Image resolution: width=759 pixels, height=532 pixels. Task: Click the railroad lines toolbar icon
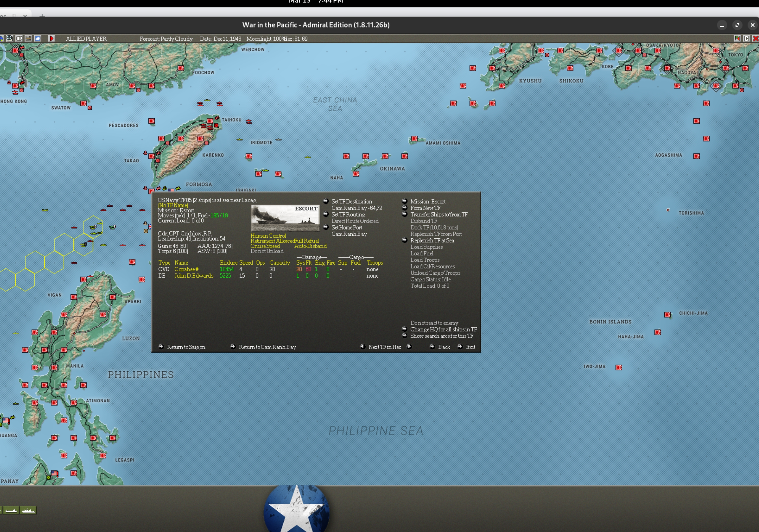click(x=28, y=38)
